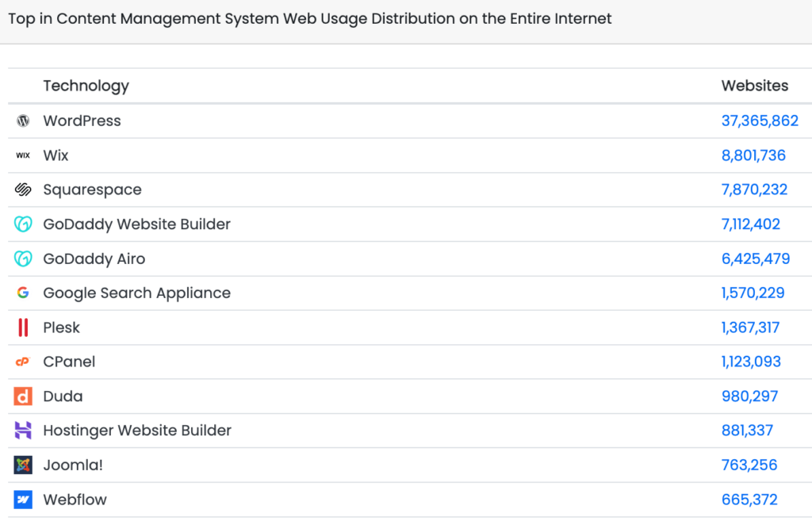This screenshot has width=812, height=521.
Task: View Squarespace websites count 7,870,232
Action: pyautogui.click(x=755, y=190)
